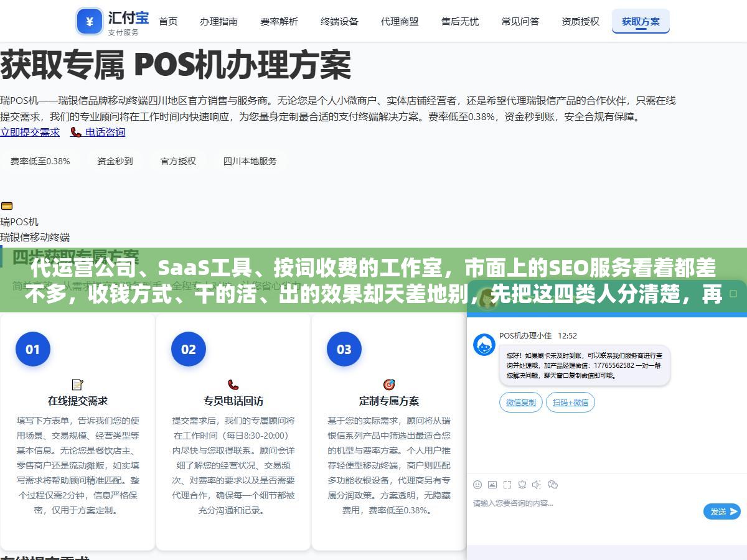
Task: Open the 首页 navigation item
Action: [x=168, y=21]
